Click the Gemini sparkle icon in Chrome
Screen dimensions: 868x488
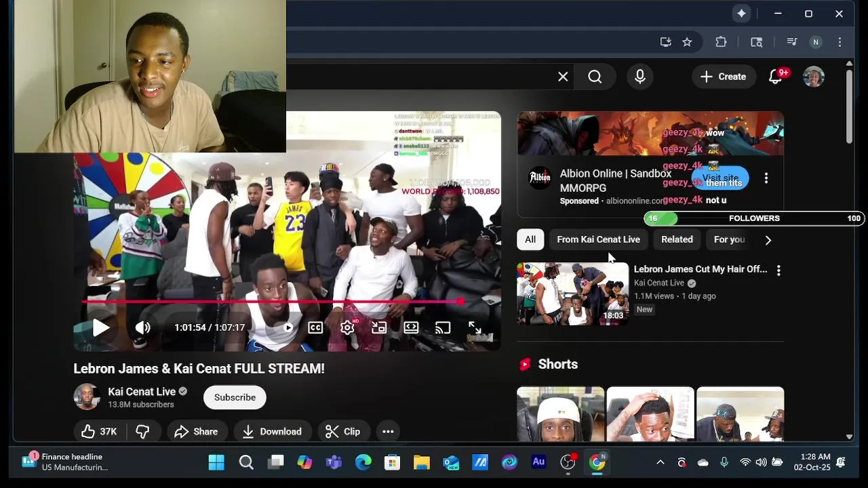pos(741,14)
